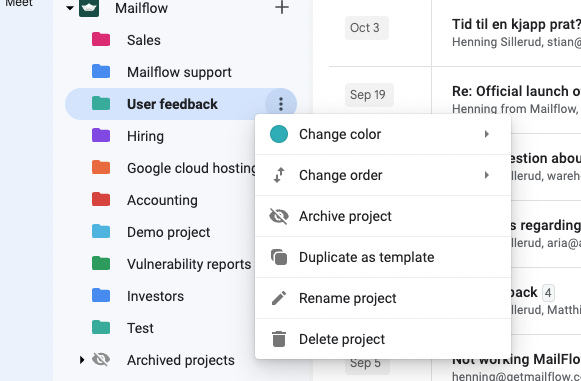Click the Sep 19 date badge
The image size is (581, 381).
click(369, 95)
